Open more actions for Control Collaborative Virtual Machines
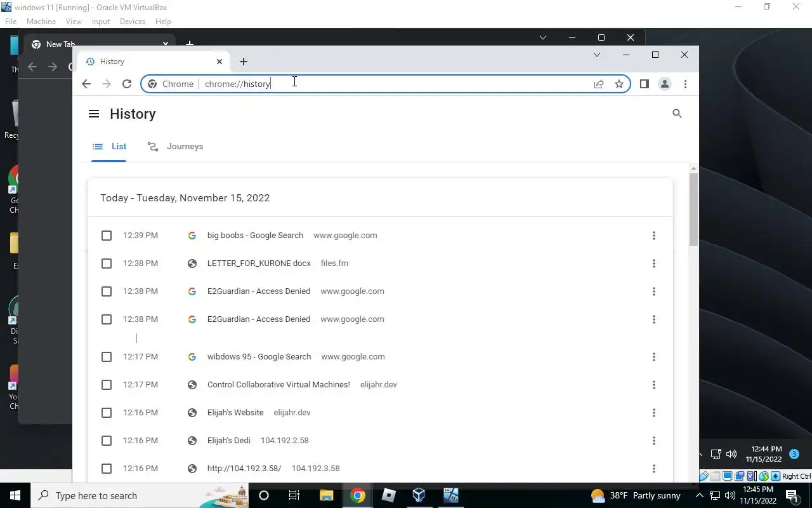 pyautogui.click(x=654, y=385)
